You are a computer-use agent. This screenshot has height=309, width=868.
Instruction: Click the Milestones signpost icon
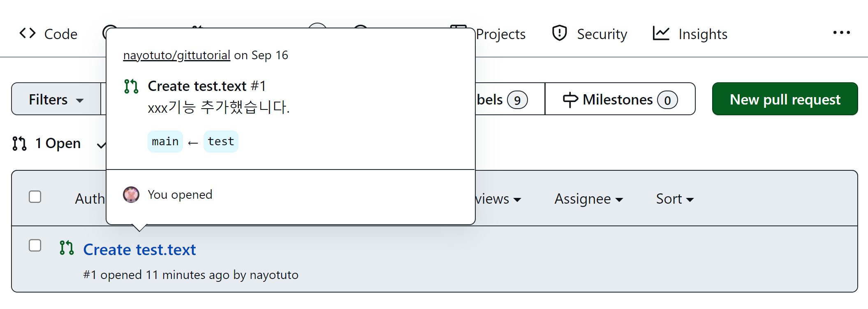coord(570,100)
